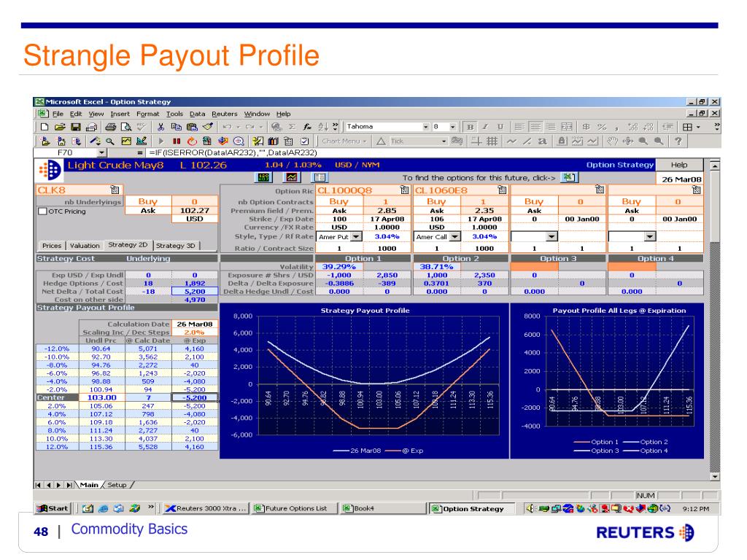This screenshot has width=747, height=560.
Task: Open option list via green Excel icon
Action: [x=569, y=178]
